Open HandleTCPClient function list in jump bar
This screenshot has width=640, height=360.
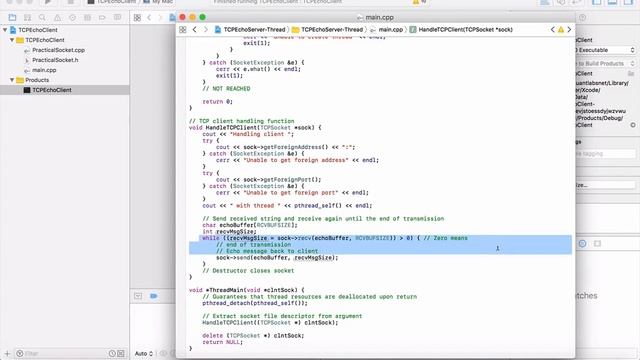click(461, 29)
